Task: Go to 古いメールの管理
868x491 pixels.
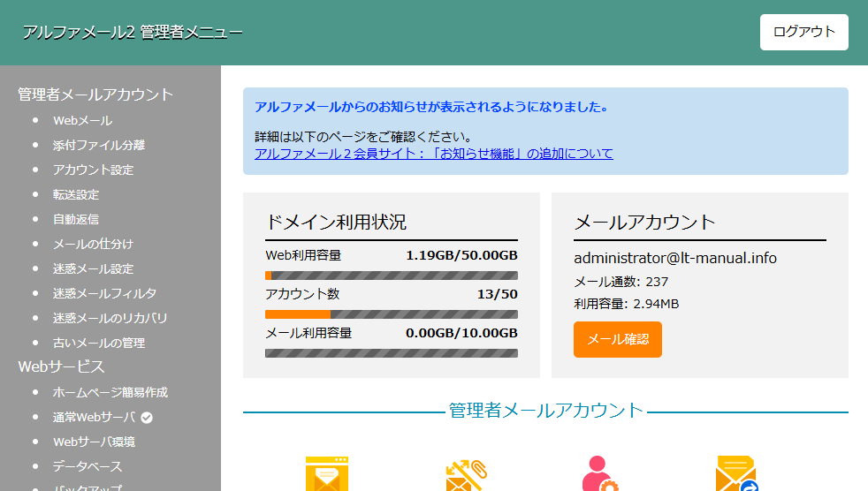Action: tap(98, 343)
